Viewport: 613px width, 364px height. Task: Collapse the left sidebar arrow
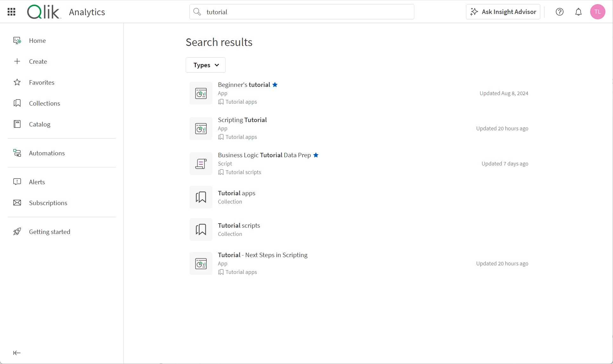coord(17,353)
